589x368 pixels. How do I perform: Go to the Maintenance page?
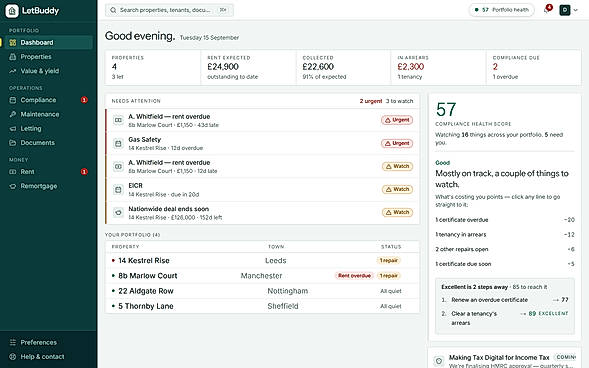(x=47, y=114)
